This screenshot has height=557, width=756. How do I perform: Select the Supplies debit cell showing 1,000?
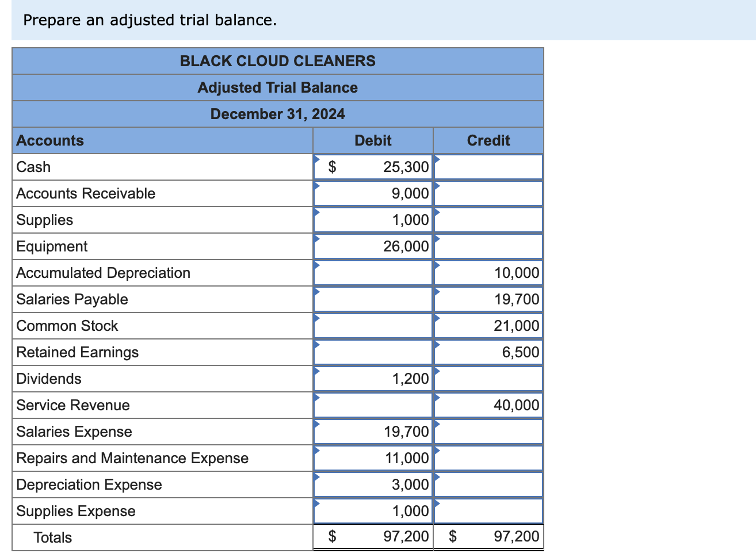point(373,220)
